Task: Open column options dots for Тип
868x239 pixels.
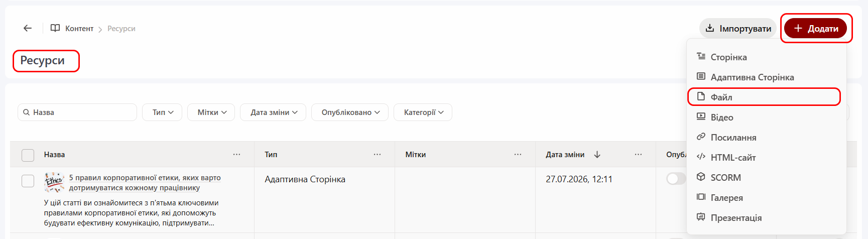Action: pyautogui.click(x=377, y=154)
